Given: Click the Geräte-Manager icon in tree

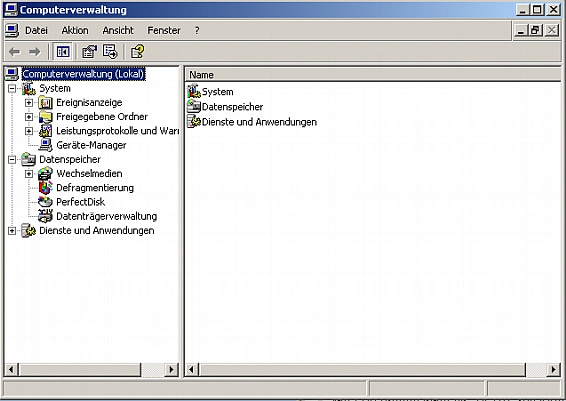Looking at the screenshot, I should (45, 145).
